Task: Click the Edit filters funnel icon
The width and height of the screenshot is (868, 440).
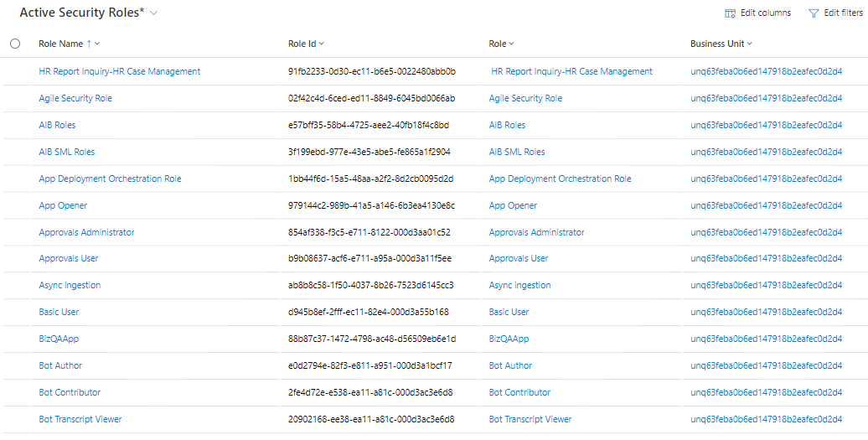Action: (x=813, y=13)
